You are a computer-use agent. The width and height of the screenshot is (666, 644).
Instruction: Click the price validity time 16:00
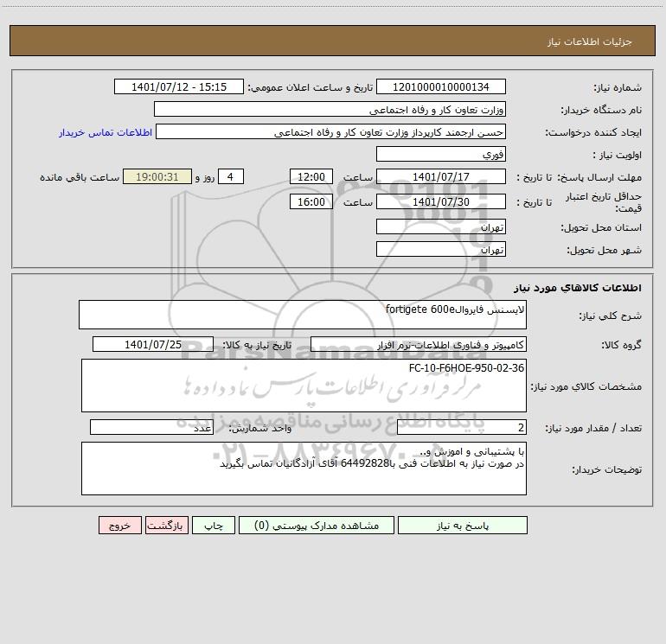[311, 201]
